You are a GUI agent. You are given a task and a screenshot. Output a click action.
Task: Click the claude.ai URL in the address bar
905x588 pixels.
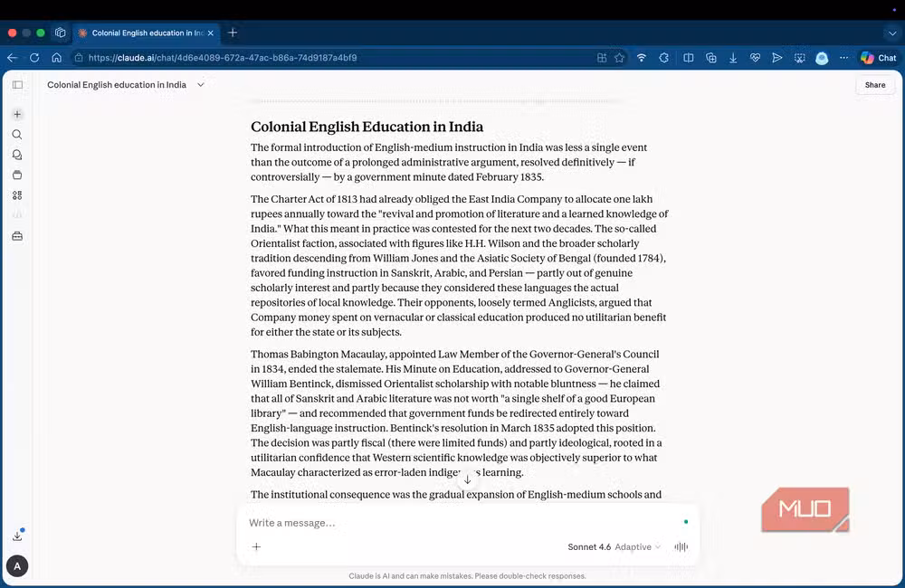pyautogui.click(x=223, y=58)
